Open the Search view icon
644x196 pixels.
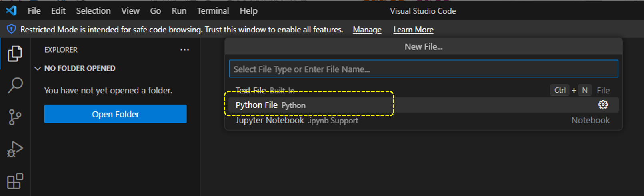click(x=15, y=85)
